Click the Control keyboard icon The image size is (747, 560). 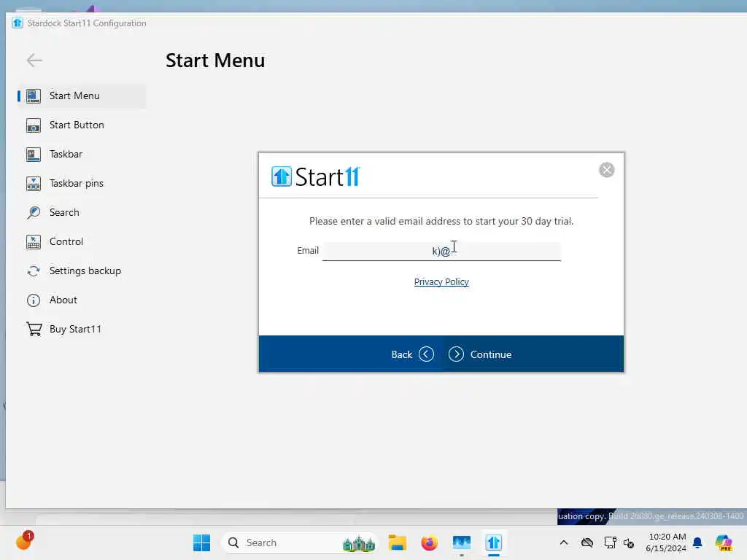coord(34,242)
